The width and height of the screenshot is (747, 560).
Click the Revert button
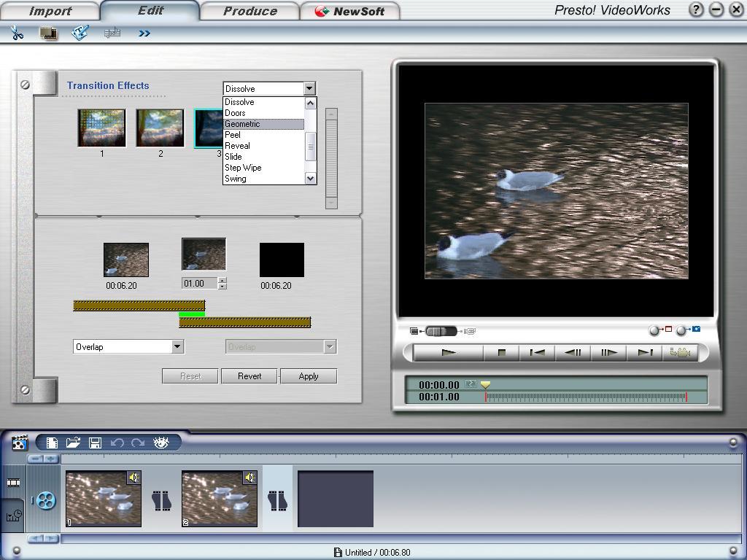point(249,376)
